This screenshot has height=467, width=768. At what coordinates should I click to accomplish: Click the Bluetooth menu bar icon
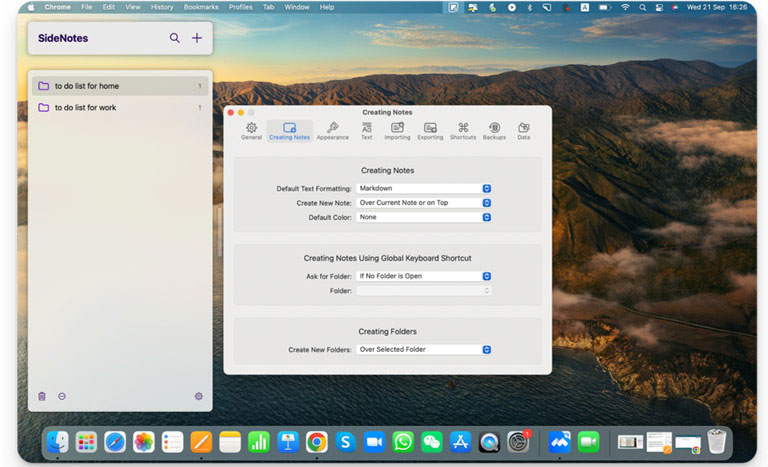pos(529,7)
